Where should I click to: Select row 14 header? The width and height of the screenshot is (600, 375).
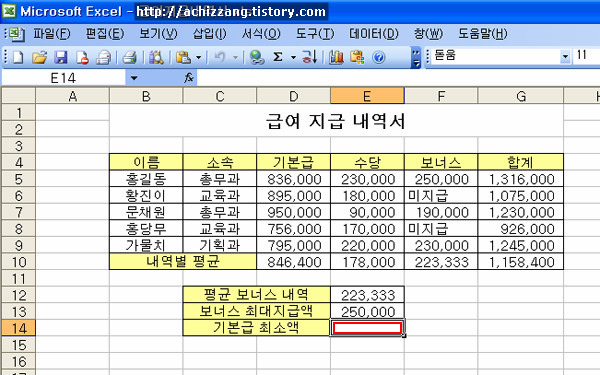point(18,328)
